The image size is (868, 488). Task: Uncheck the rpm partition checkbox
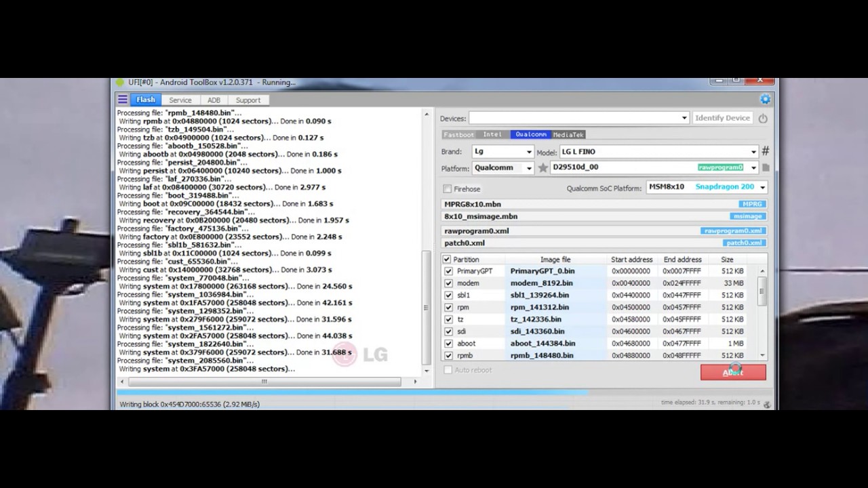point(448,308)
